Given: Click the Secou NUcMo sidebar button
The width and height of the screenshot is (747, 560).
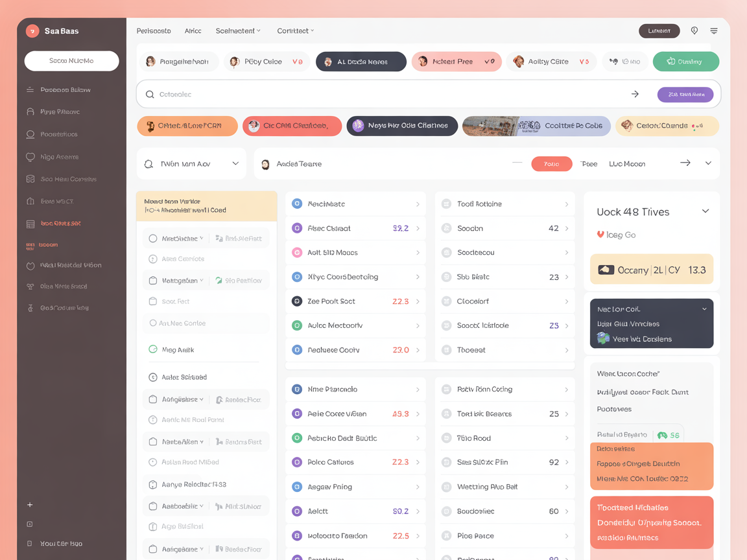Looking at the screenshot, I should tap(71, 61).
